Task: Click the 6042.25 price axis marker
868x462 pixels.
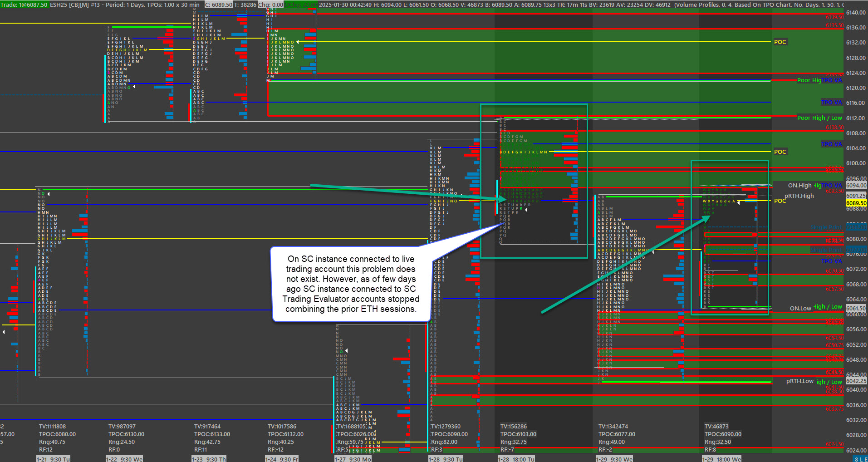Action: (x=856, y=381)
